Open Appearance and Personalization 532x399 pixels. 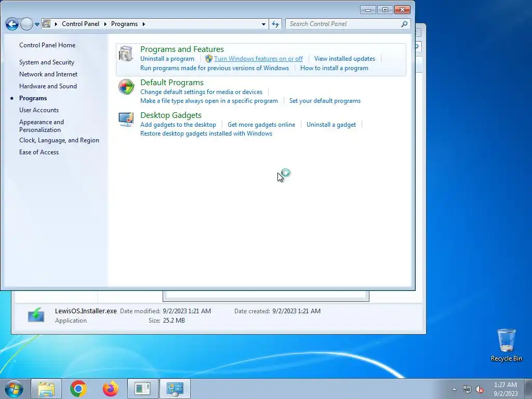pos(42,126)
